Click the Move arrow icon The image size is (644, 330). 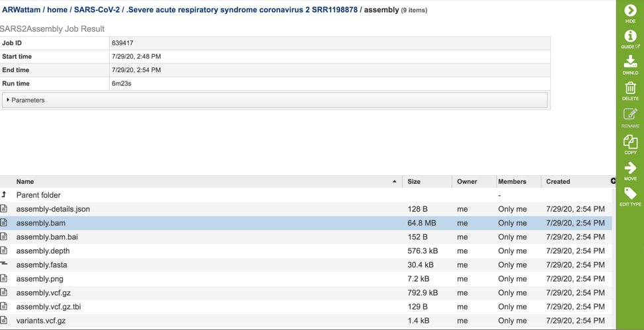(x=629, y=169)
